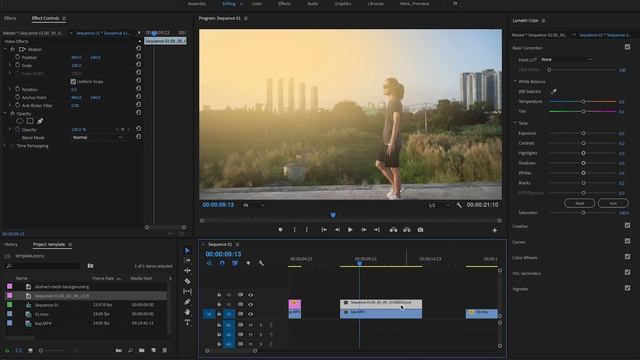Collapse the Motion effect group
640x360 pixels.
[x=5, y=49]
